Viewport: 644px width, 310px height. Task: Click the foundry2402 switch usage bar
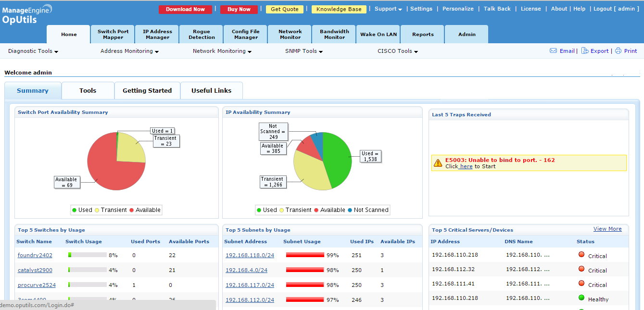click(88, 255)
